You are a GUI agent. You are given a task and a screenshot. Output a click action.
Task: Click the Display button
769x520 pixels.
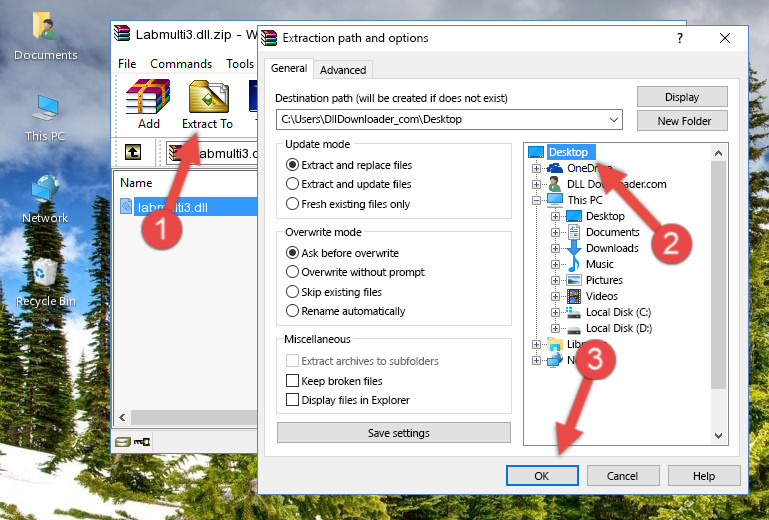tap(682, 97)
